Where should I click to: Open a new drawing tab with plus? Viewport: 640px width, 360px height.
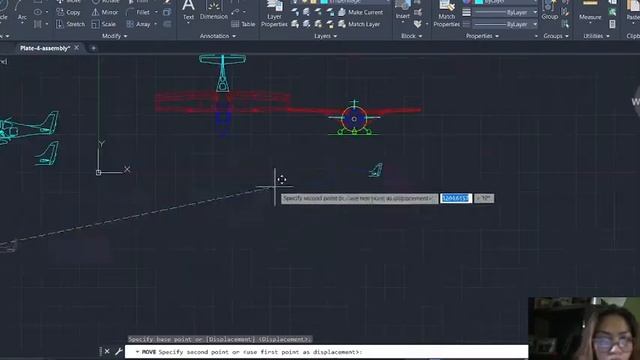click(x=93, y=48)
